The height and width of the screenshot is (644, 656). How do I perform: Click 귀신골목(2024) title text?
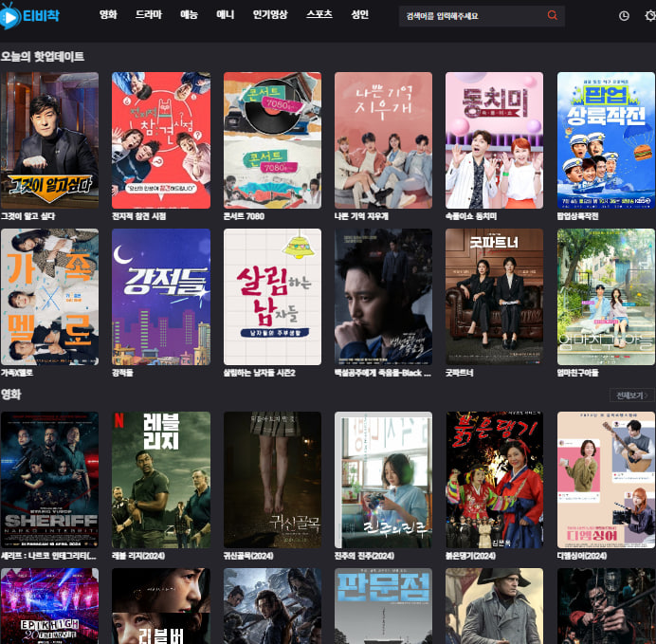[x=248, y=556]
